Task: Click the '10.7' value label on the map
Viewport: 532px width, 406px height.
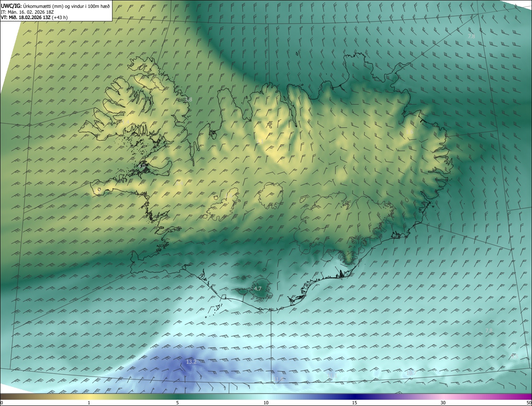Action: coord(411,373)
